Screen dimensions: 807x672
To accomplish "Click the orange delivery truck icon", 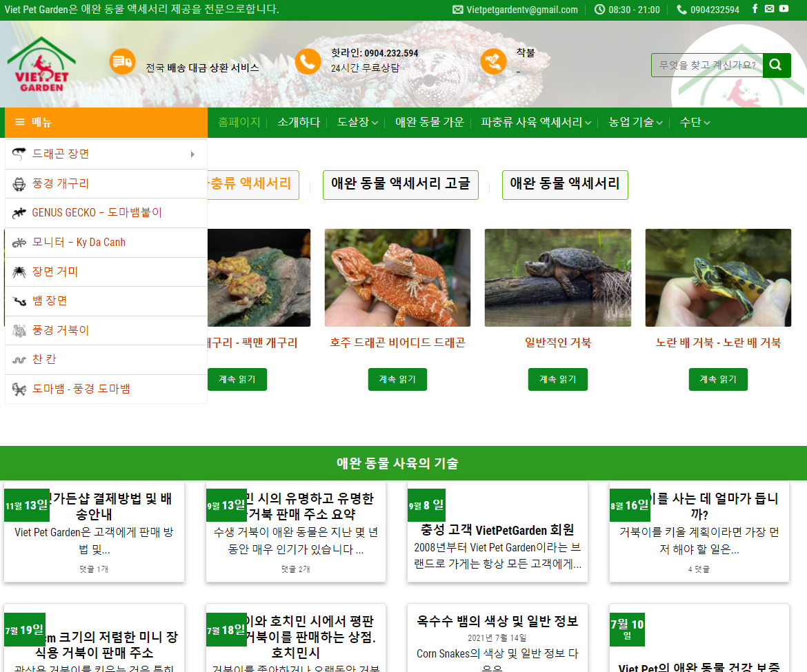I will (x=123, y=62).
